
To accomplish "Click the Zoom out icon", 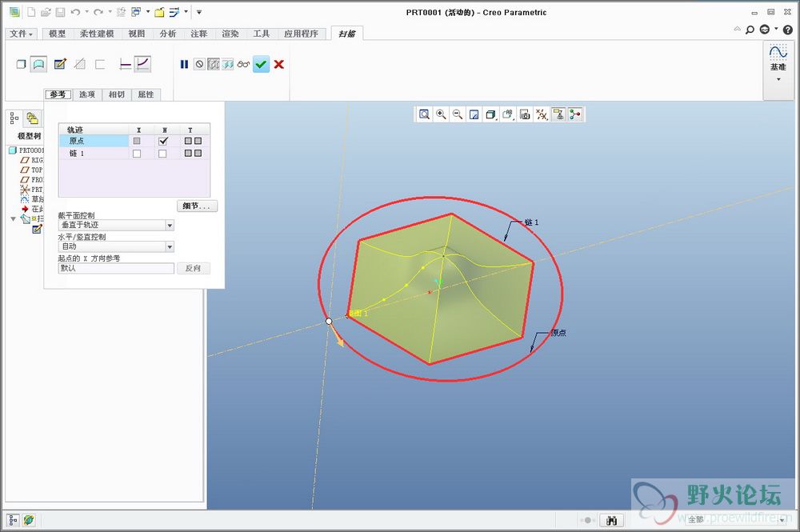I will (x=458, y=114).
